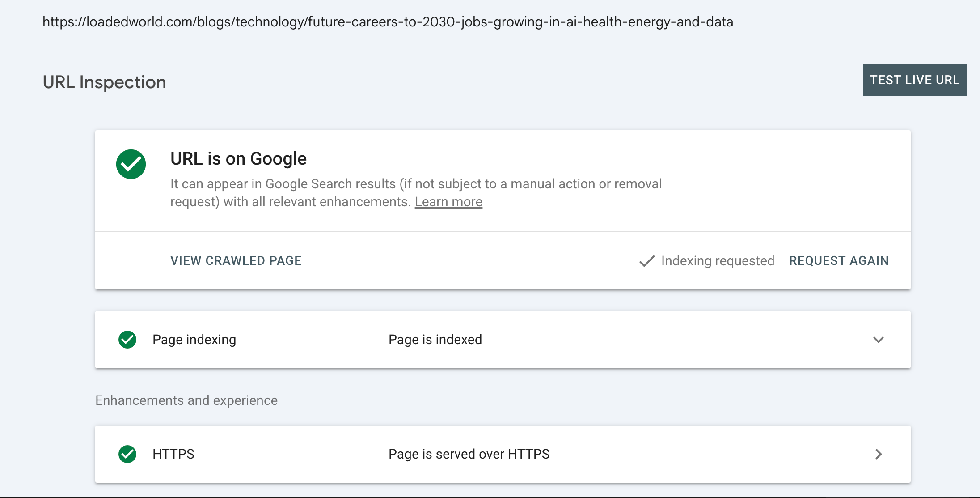This screenshot has height=498, width=980.
Task: Open VIEW CRAWLED PAGE
Action: click(x=236, y=261)
